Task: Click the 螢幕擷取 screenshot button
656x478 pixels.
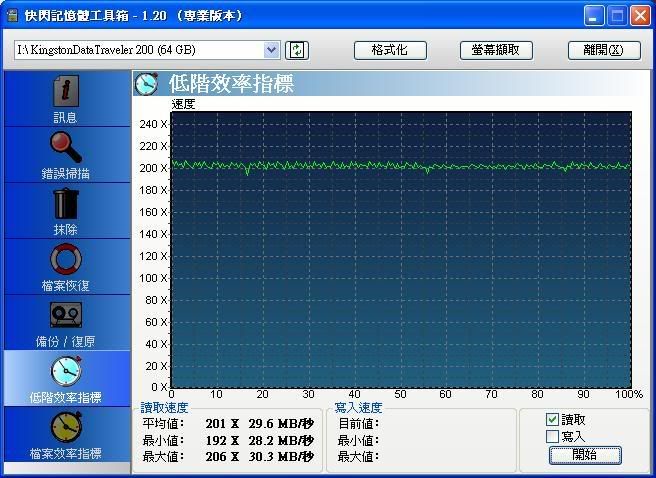Action: 496,50
